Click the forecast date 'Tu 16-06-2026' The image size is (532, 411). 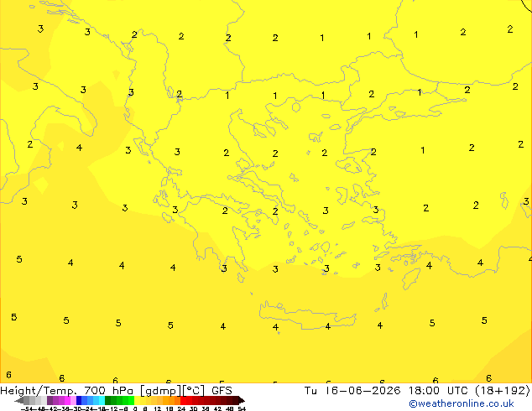(x=352, y=391)
